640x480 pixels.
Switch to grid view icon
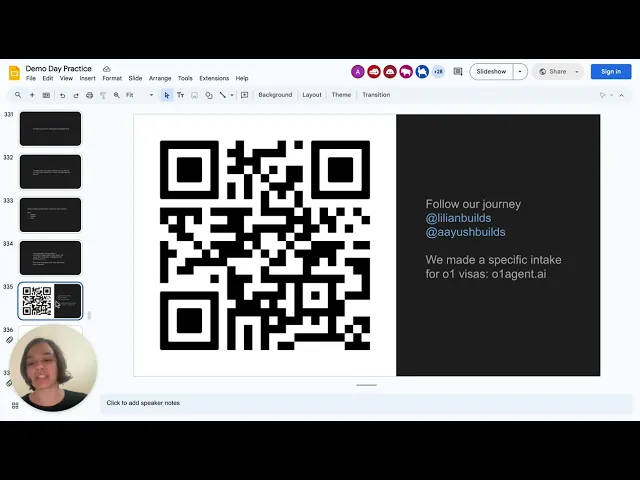coord(15,405)
